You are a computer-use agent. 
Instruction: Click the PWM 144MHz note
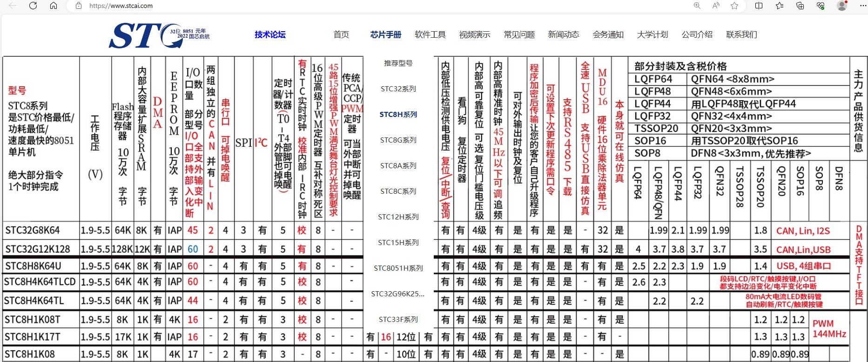click(829, 328)
